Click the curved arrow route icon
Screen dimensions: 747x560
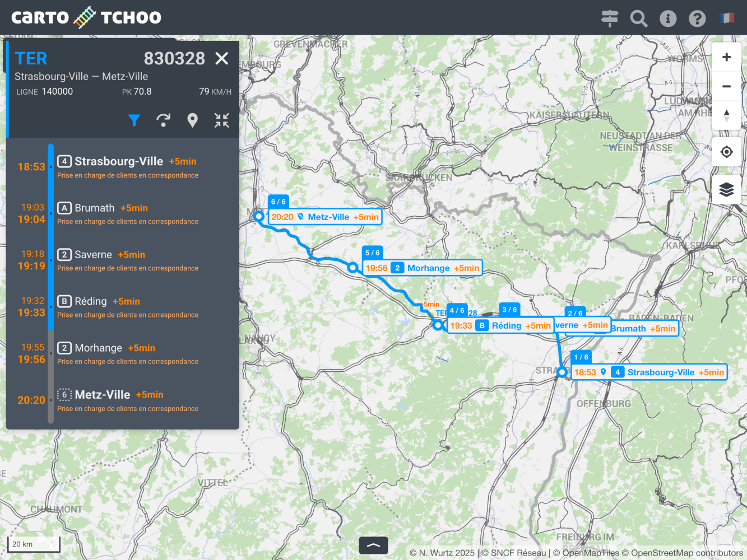coord(163,120)
